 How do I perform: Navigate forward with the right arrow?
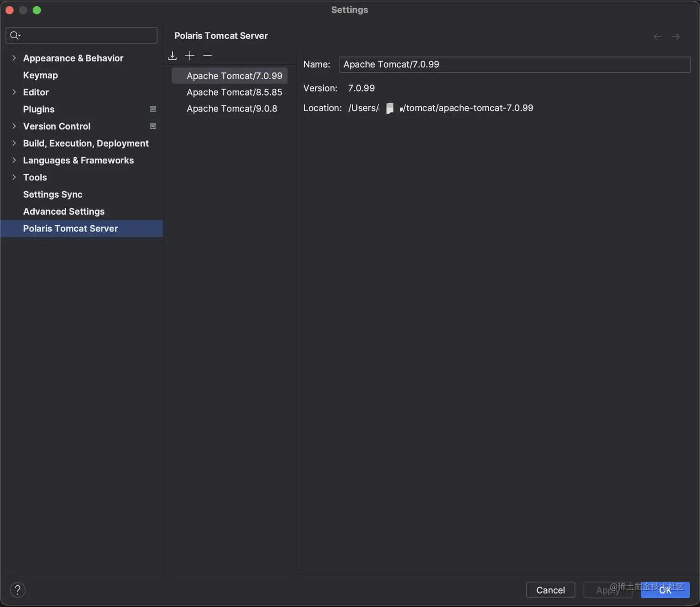point(675,37)
